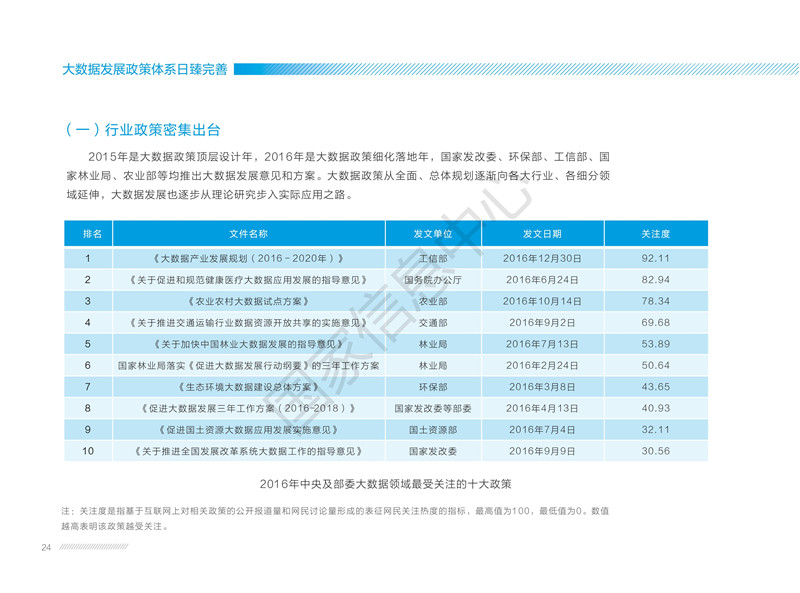
Task: Select the issuing unit cell "环保部"
Action: [433, 387]
